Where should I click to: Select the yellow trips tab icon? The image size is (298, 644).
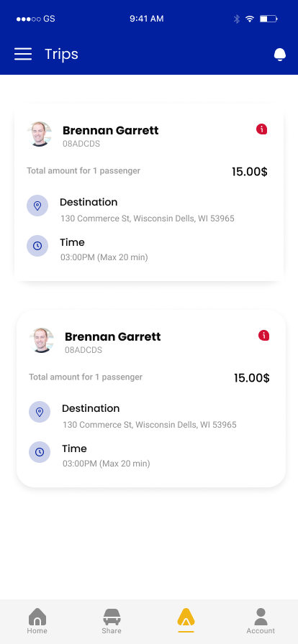point(186,619)
